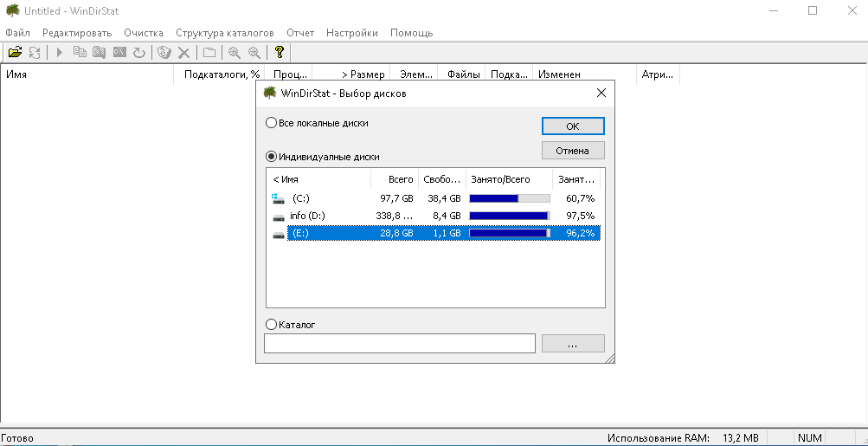Click the '28,8 GB' total size
This screenshot has width=868, height=446.
pos(396,234)
